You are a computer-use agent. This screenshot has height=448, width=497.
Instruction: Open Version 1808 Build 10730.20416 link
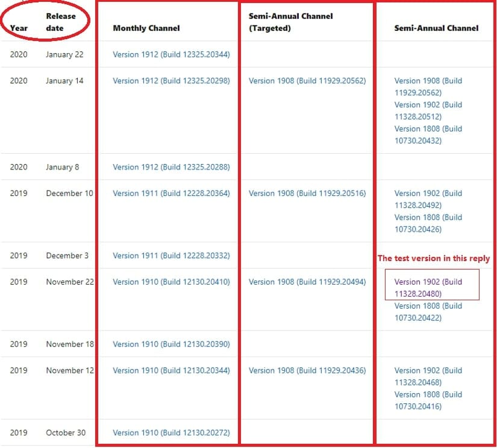tap(428, 400)
